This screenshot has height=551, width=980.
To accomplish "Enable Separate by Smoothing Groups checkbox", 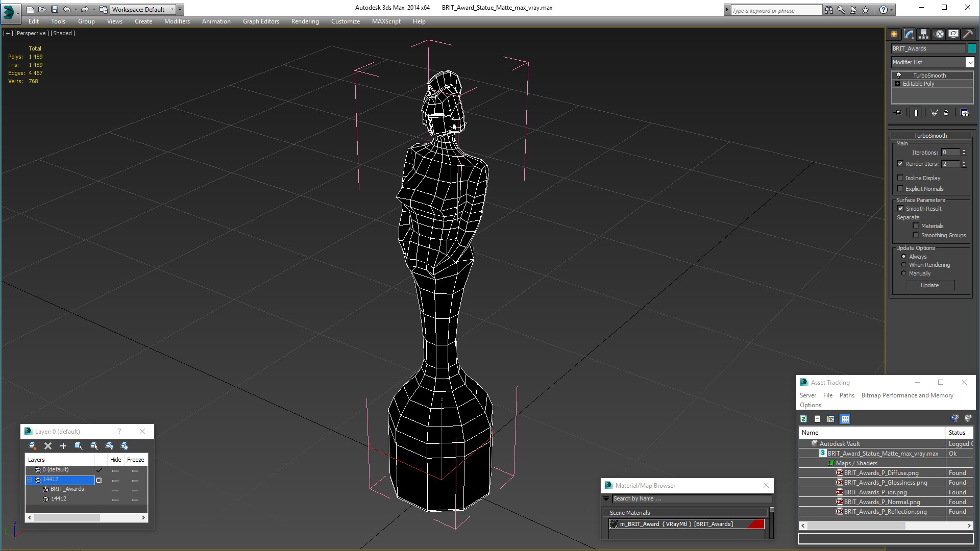I will coord(916,235).
